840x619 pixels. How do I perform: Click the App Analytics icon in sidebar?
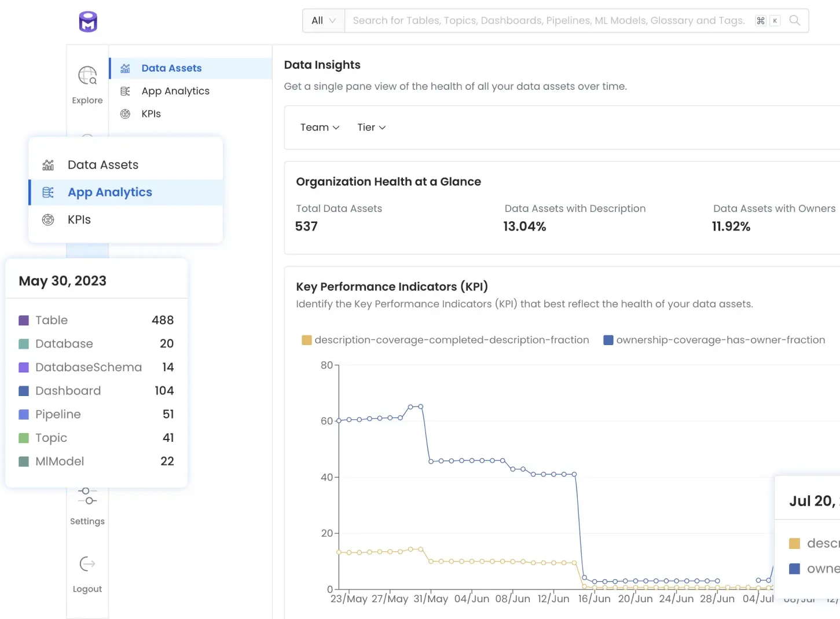click(x=125, y=91)
